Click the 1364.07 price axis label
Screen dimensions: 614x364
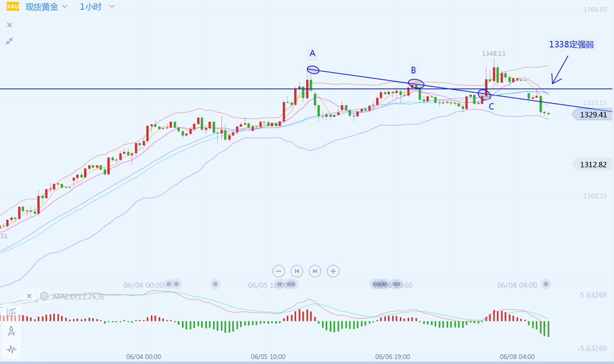pyautogui.click(x=595, y=9)
